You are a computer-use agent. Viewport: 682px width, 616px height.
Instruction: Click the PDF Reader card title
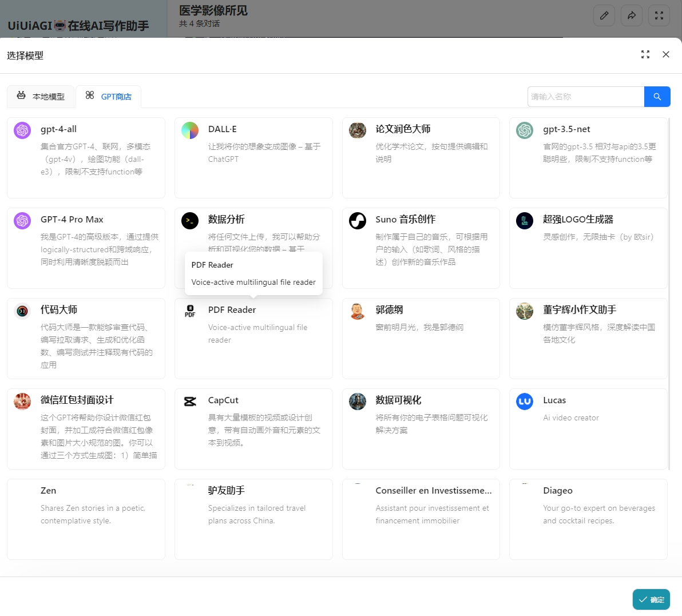click(232, 310)
